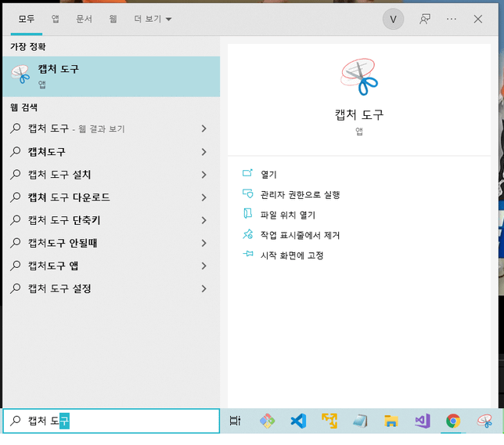Click 시작 화면에 고정

tap(292, 255)
